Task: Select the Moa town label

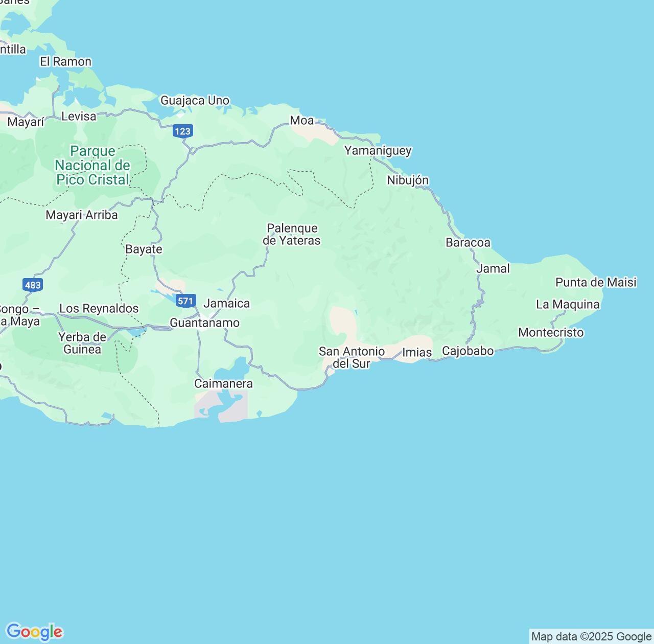Action: coord(301,121)
